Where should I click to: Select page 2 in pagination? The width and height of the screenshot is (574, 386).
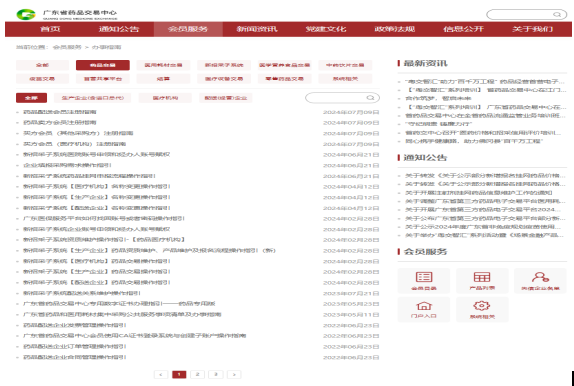tap(198, 374)
